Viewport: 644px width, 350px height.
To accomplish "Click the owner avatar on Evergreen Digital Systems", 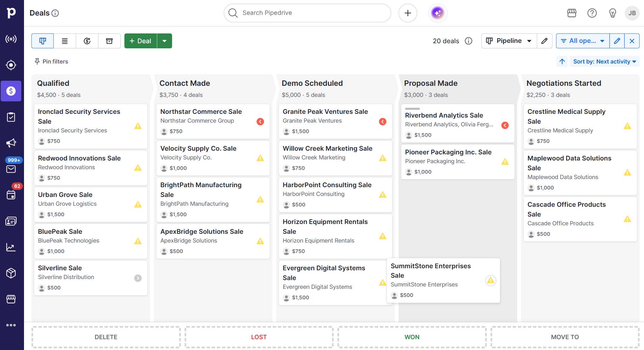I will pyautogui.click(x=286, y=298).
